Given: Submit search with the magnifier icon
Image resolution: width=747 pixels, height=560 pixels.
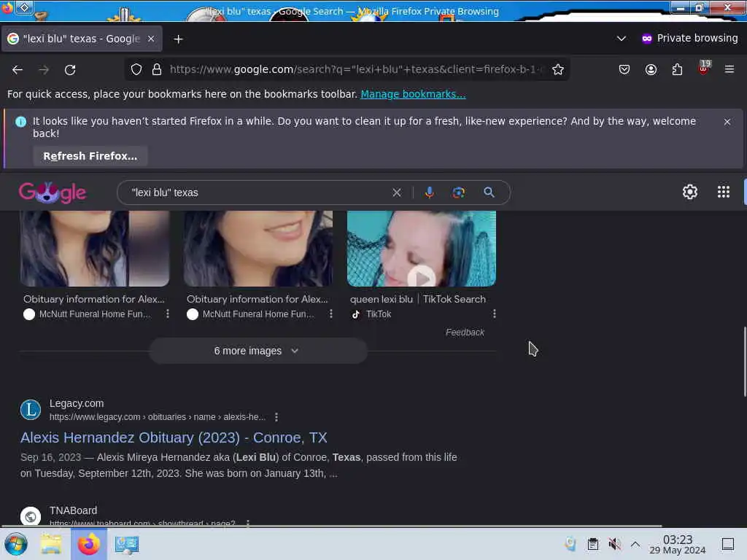Looking at the screenshot, I should click(489, 192).
